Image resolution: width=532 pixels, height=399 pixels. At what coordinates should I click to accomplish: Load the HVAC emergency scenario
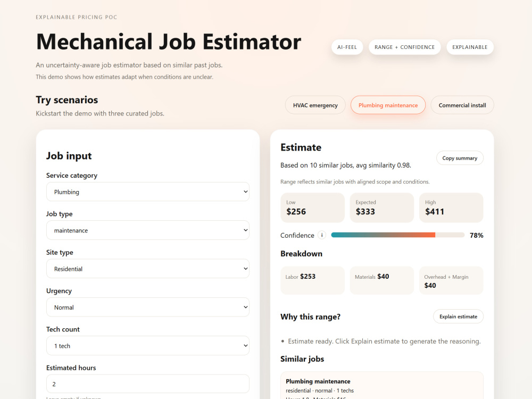click(315, 105)
